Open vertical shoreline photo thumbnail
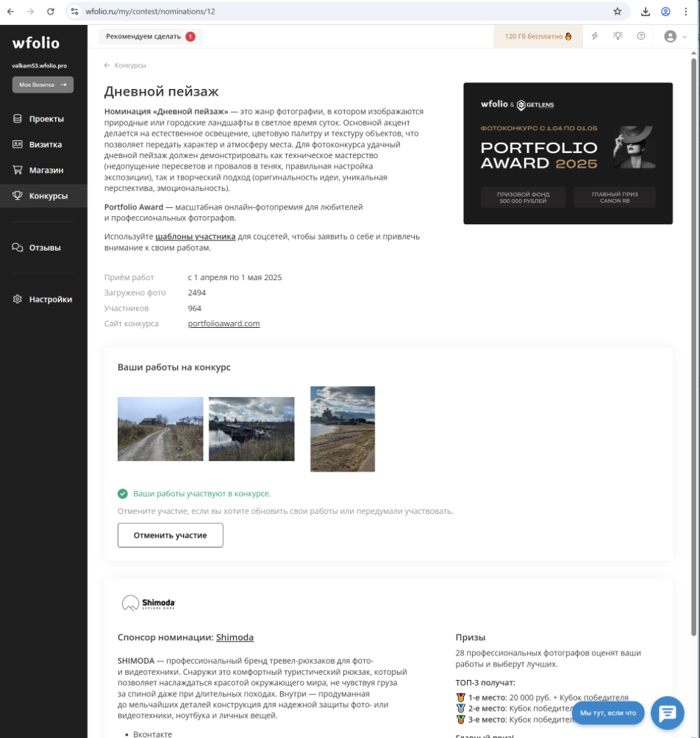 coord(343,429)
